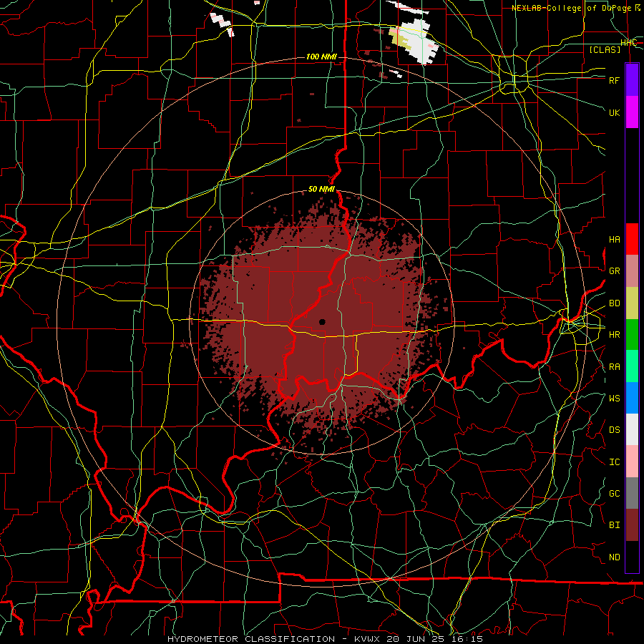The height and width of the screenshot is (644, 644).
Task: Click the red HA legend color swatch
Action: [x=632, y=239]
